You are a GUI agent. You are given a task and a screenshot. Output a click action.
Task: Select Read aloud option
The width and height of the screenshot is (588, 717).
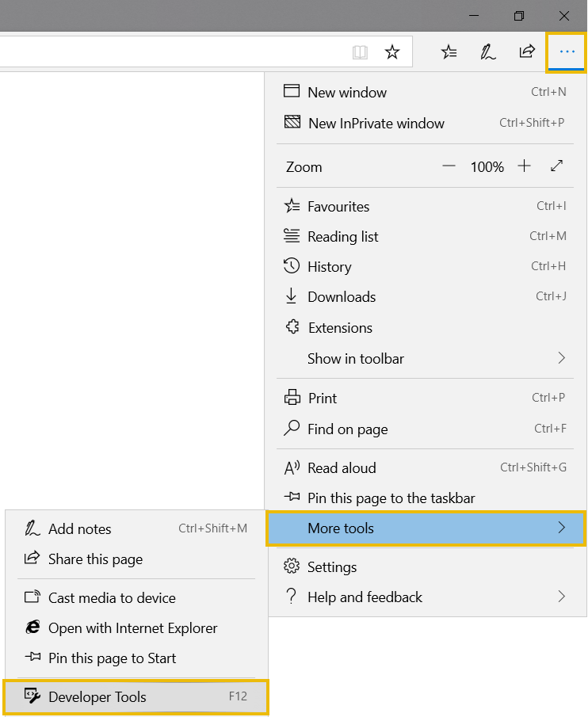point(342,468)
